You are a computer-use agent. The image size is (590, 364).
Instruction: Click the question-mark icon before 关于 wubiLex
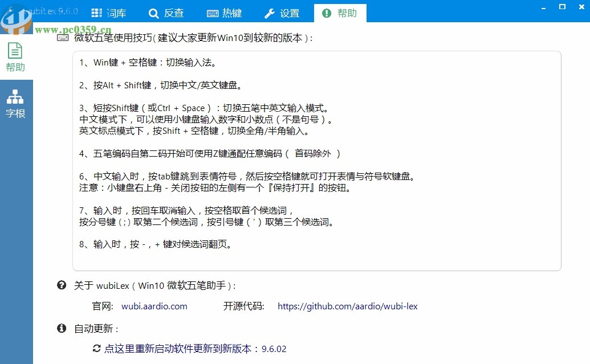[61, 285]
